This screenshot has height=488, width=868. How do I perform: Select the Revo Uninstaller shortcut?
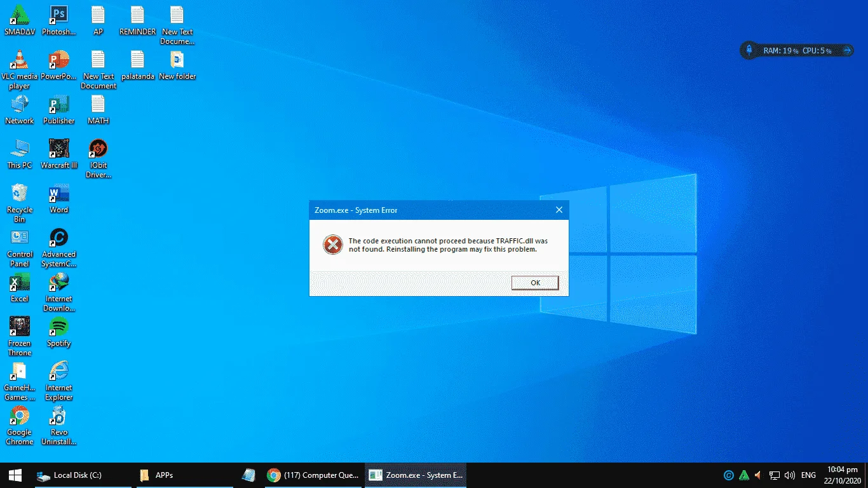[x=58, y=425]
